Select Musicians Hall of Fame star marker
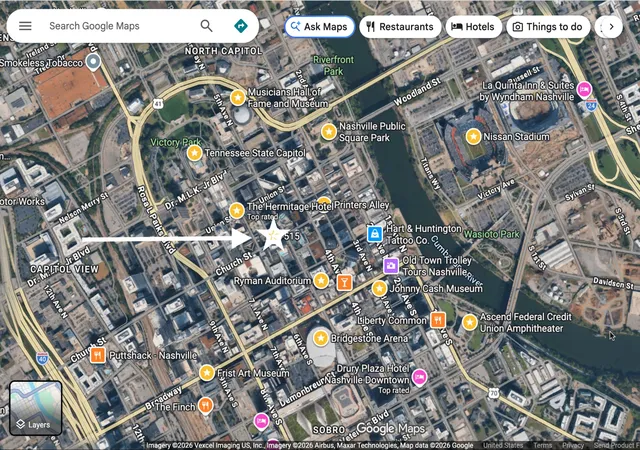The height and width of the screenshot is (450, 640). point(238,98)
